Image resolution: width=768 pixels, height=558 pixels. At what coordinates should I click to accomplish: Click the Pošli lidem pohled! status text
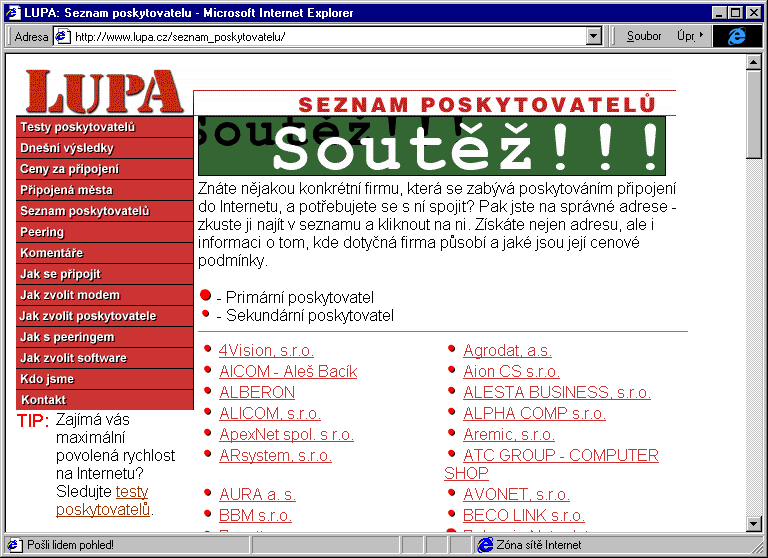pyautogui.click(x=70, y=545)
